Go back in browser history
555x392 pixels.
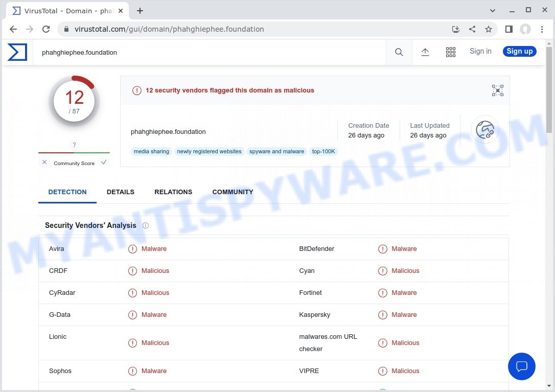pos(13,29)
